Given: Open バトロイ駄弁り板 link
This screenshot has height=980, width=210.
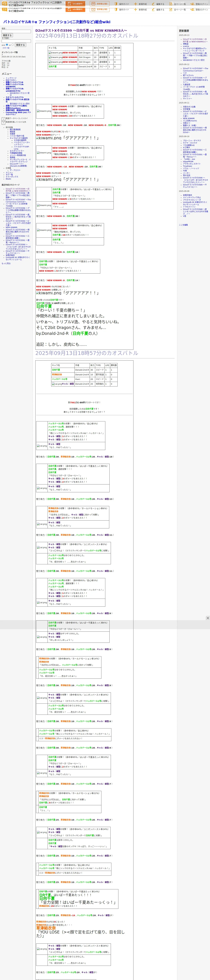Looking at the screenshot, I should coord(17,136).
